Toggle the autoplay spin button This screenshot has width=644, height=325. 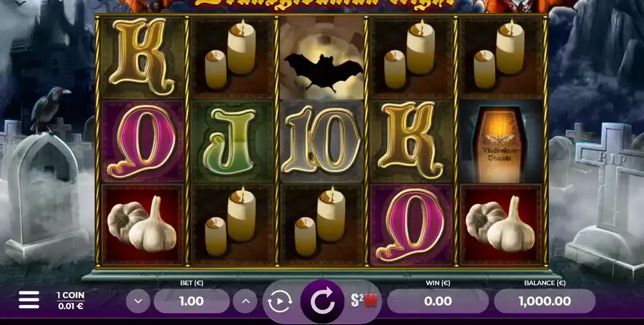(280, 301)
